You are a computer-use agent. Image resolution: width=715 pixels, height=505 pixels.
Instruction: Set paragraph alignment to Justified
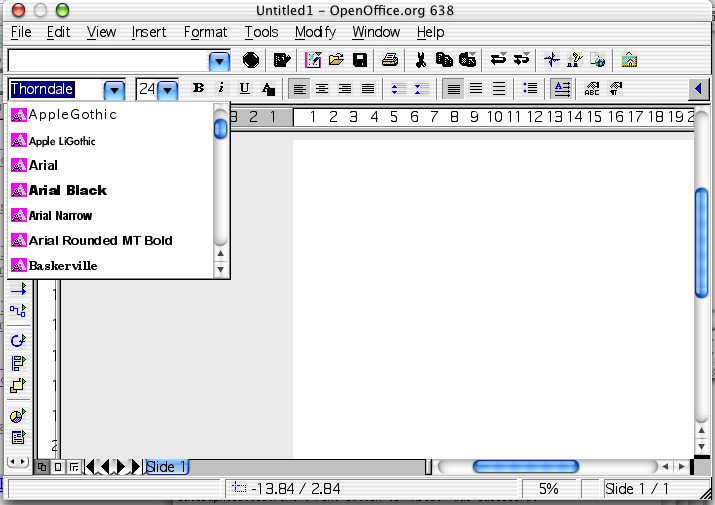coord(368,89)
